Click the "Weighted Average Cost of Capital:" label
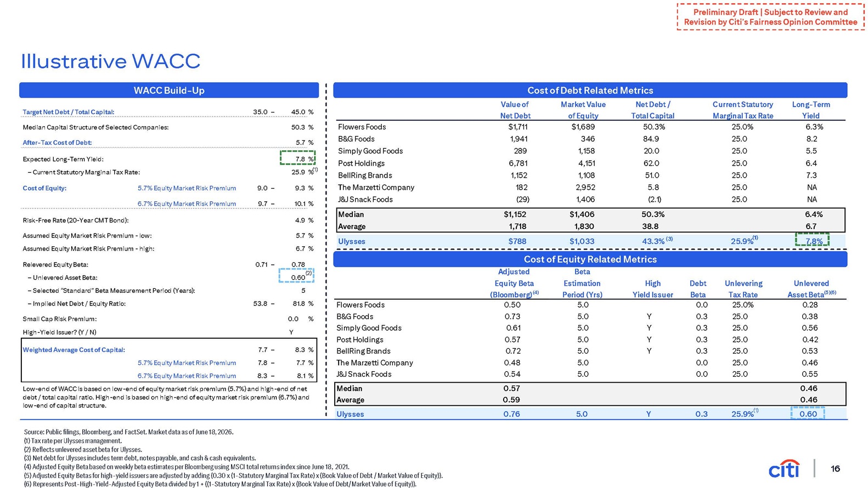Viewport: 868px width, 488px height. pos(74,350)
